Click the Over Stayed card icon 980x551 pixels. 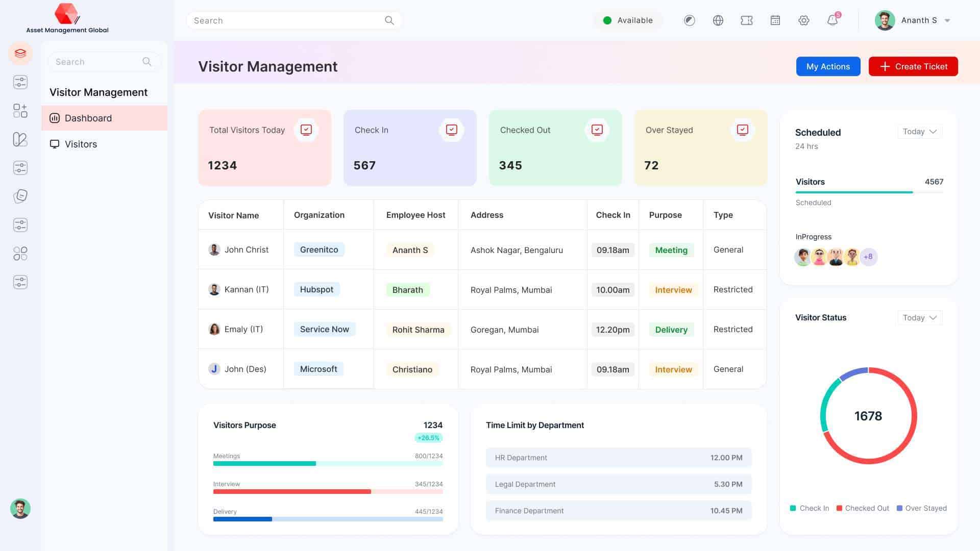pos(742,130)
